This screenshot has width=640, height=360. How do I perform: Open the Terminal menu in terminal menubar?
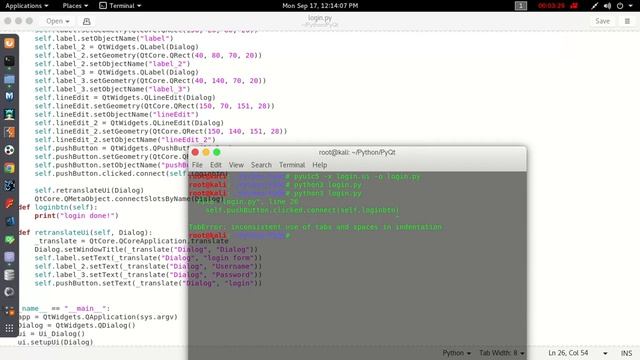(292, 165)
